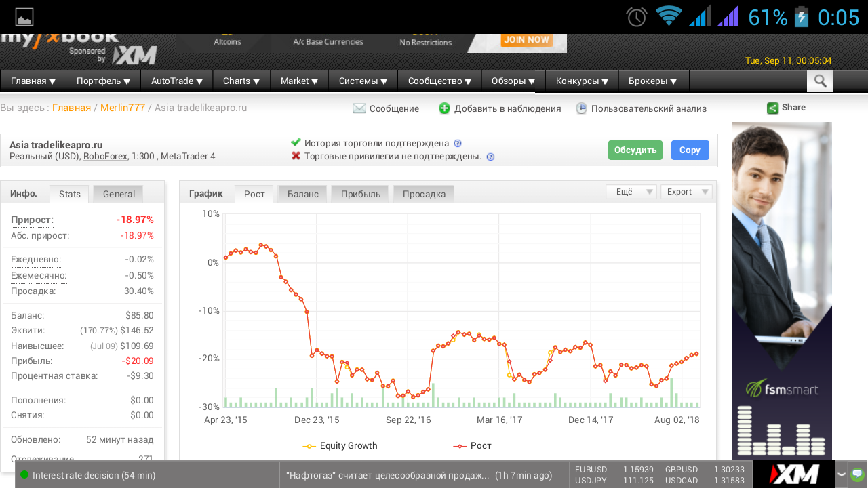Image resolution: width=868 pixels, height=488 pixels.
Task: Tap the alarm clock status icon
Action: click(637, 17)
